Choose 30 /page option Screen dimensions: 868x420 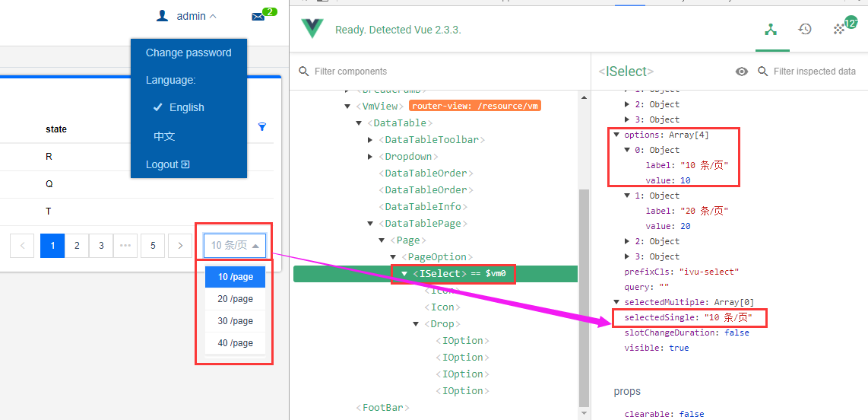236,321
